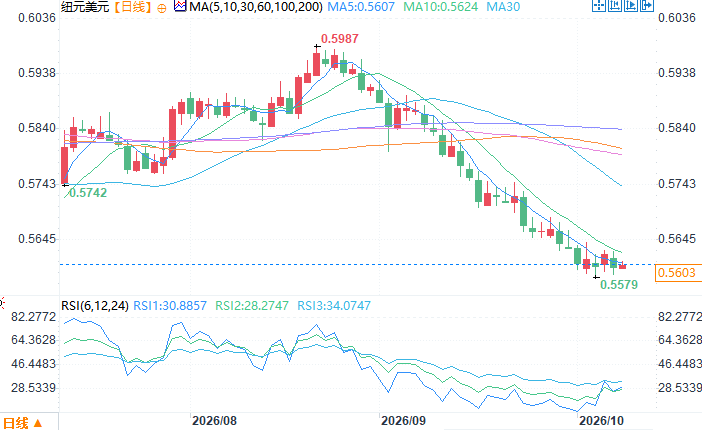Toggle the MA30 legend entry
Screen dimensions: 702x430
pos(503,7)
